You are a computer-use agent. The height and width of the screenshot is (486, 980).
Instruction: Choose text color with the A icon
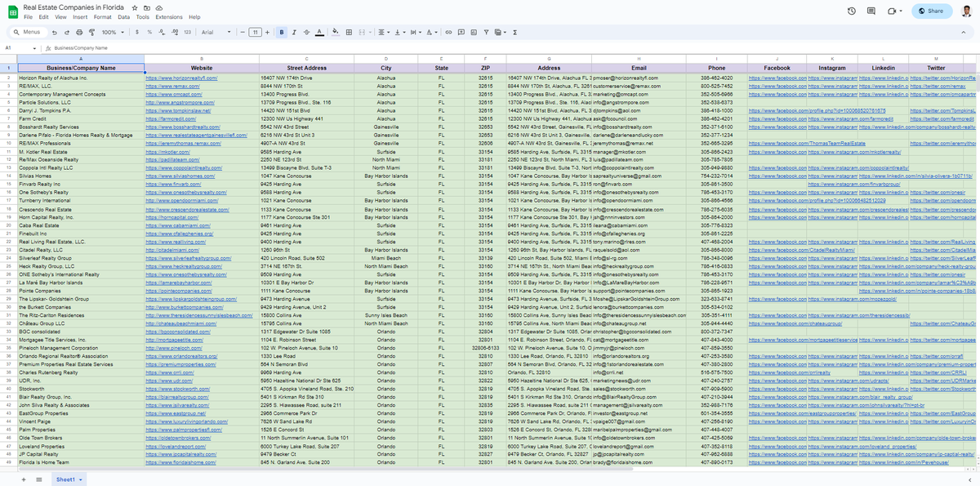(x=319, y=32)
